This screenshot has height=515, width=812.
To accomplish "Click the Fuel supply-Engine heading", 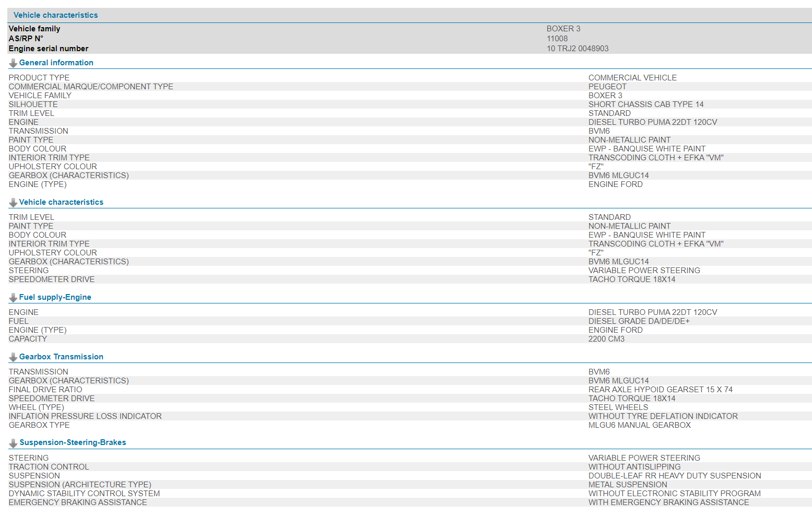I will tap(55, 297).
